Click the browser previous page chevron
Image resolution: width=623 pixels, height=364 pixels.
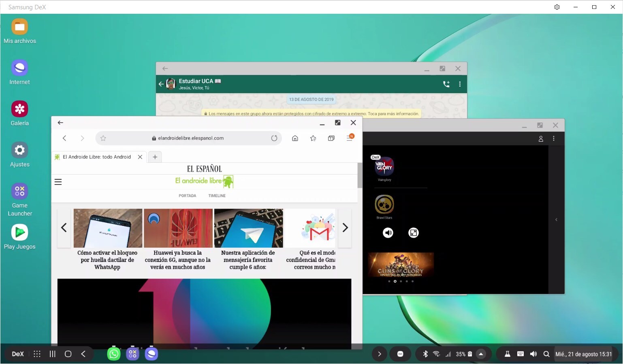(64, 138)
